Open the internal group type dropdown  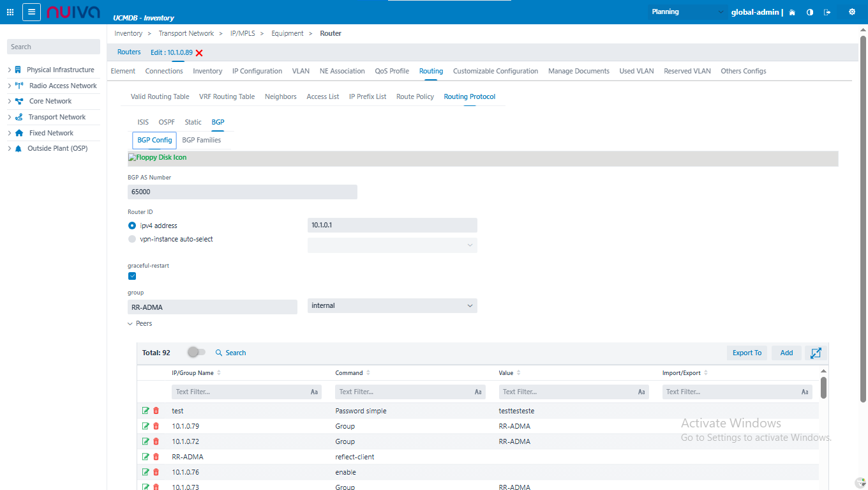coord(392,306)
